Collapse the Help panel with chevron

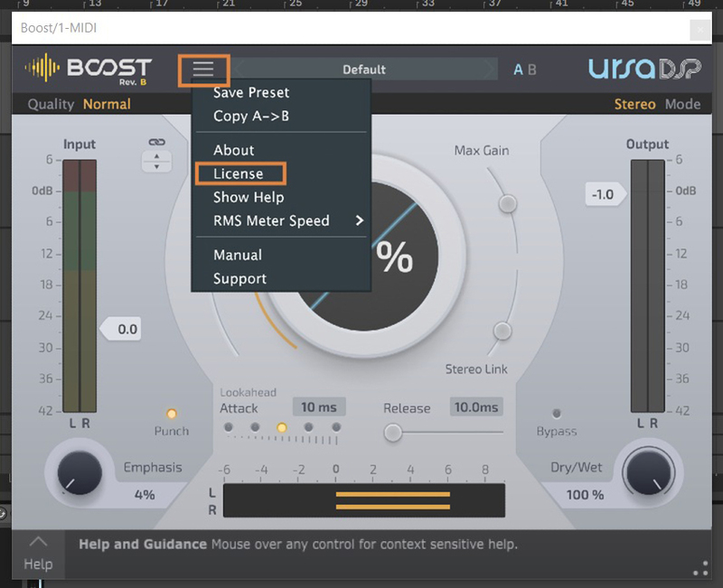point(38,542)
